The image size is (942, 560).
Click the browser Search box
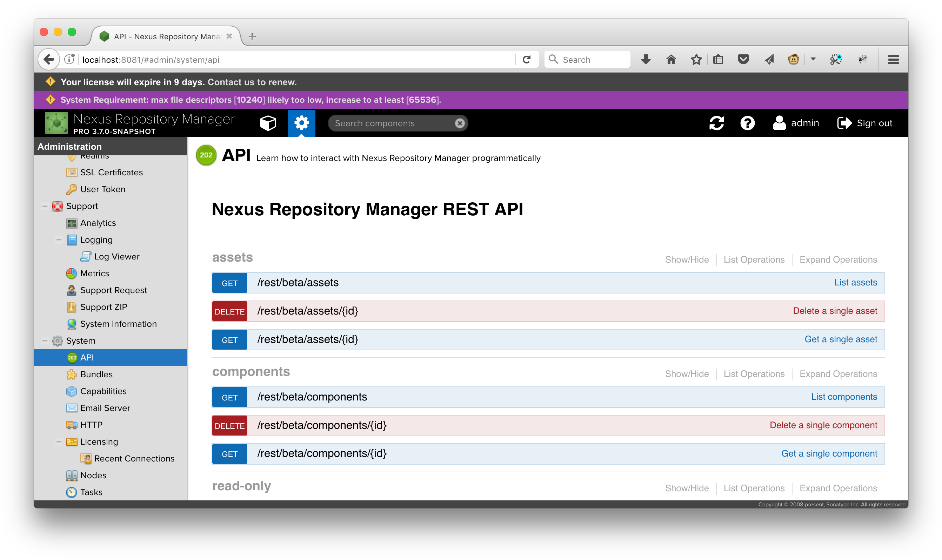587,60
